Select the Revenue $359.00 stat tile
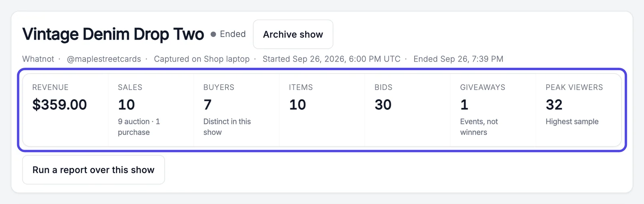 65,110
